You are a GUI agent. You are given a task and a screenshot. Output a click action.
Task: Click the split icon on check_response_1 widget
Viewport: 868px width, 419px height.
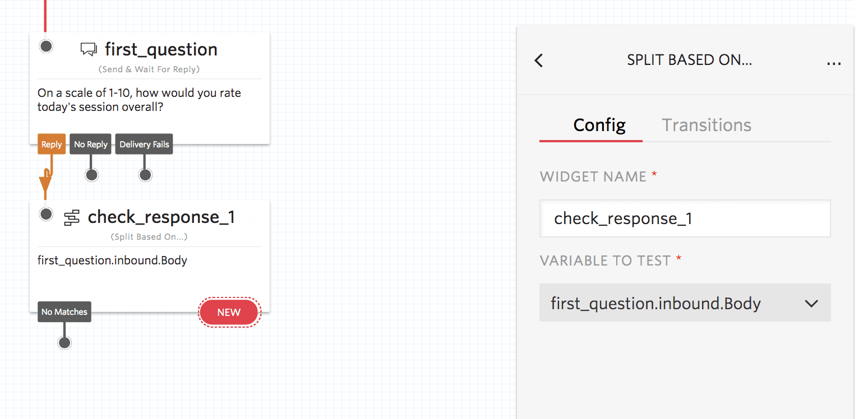(72, 217)
